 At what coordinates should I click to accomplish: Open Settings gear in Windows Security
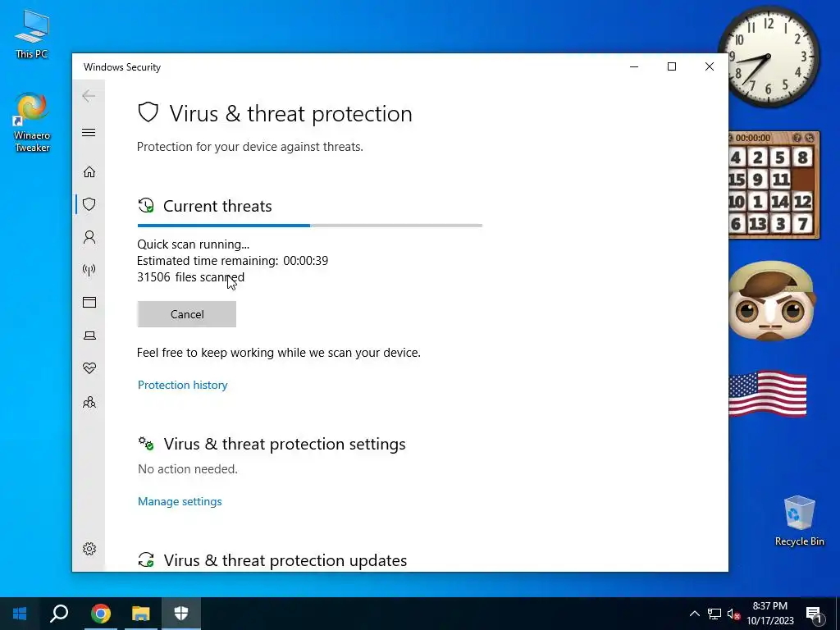(x=89, y=549)
